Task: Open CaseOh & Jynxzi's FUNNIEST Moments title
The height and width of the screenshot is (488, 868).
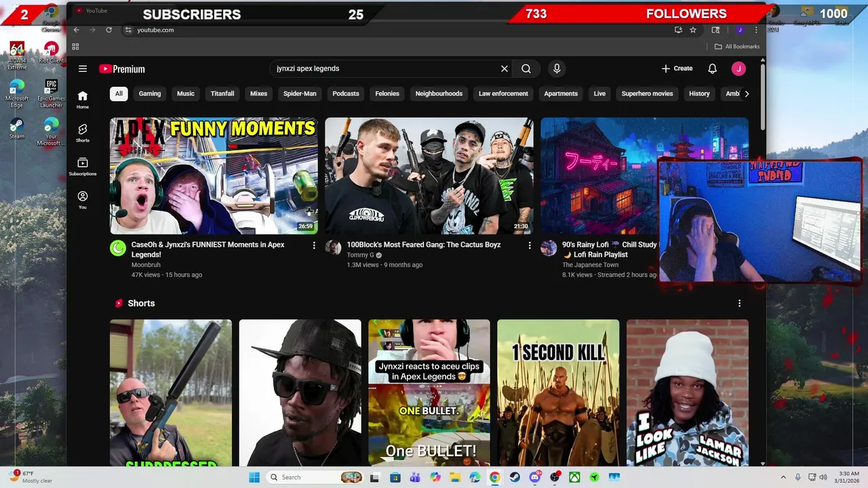Action: click(208, 249)
